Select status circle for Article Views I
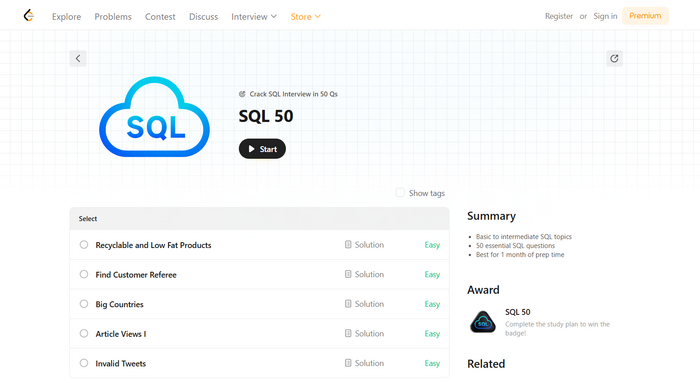The image size is (700, 383). click(84, 333)
